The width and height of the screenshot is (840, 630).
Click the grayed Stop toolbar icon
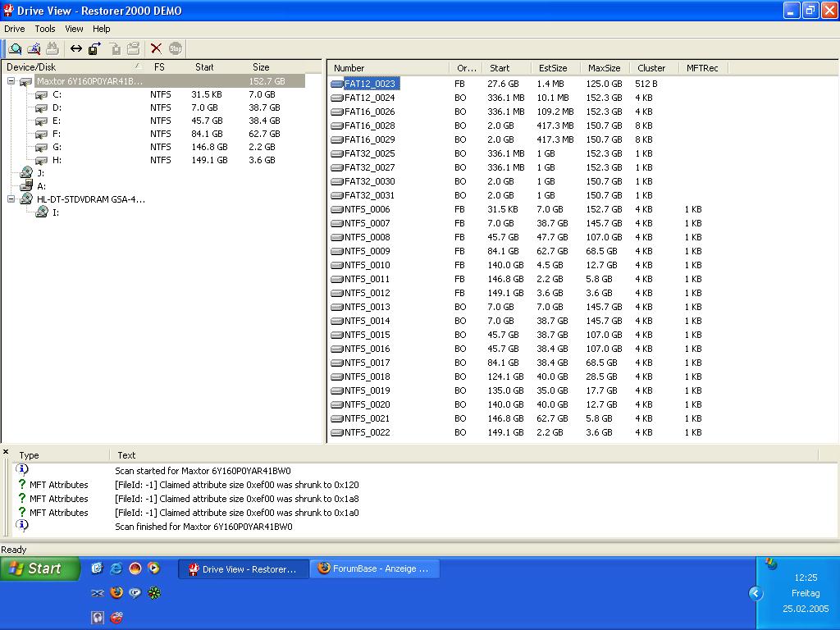176,48
